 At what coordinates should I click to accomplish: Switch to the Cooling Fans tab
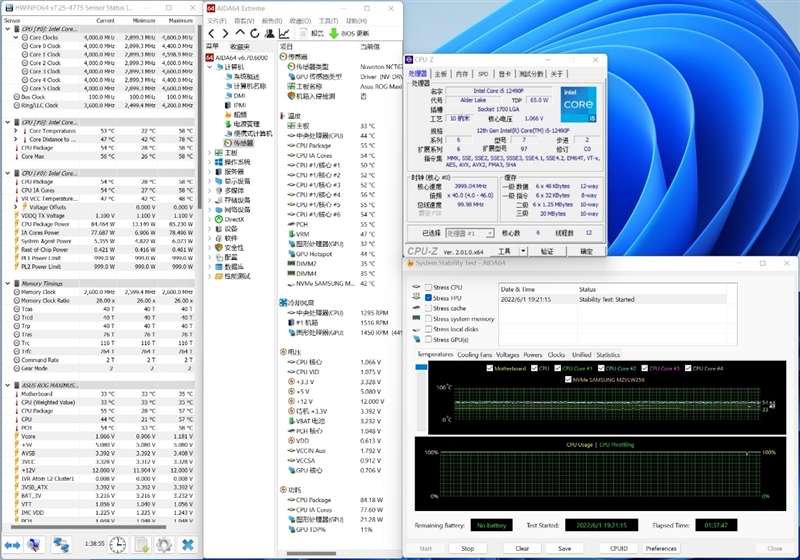point(474,355)
